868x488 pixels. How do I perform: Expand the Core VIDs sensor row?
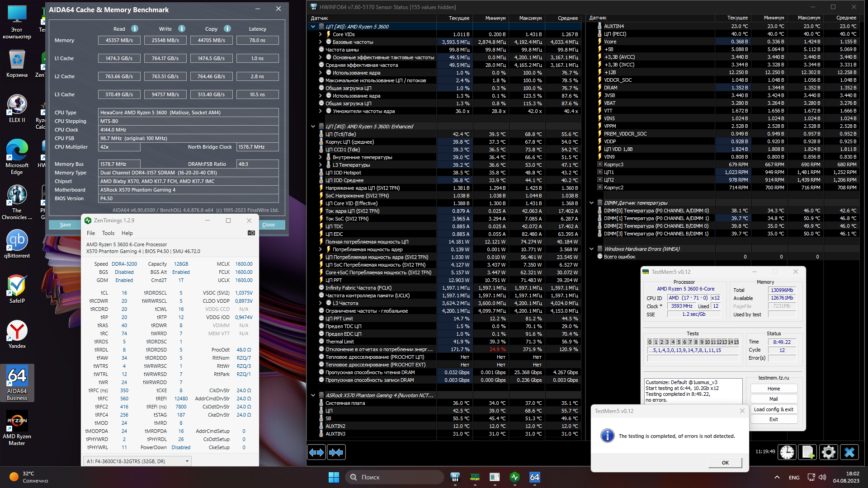pos(320,34)
